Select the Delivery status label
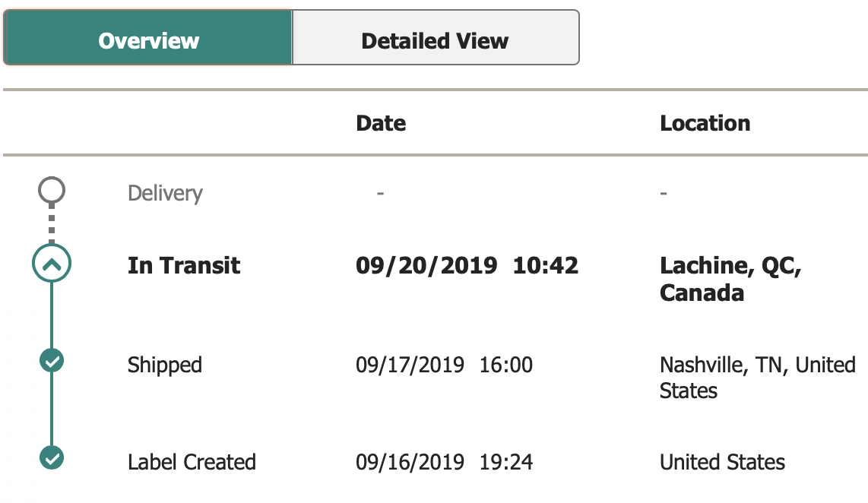The height and width of the screenshot is (503, 868). [165, 194]
